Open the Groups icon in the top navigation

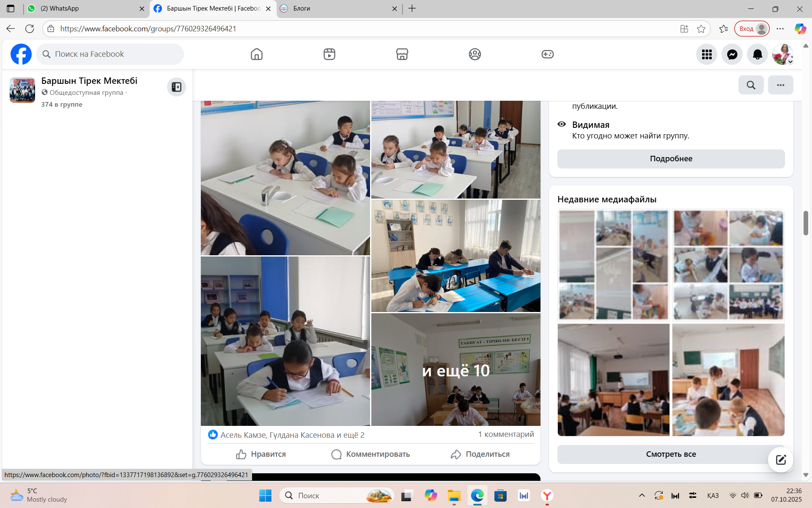click(475, 54)
